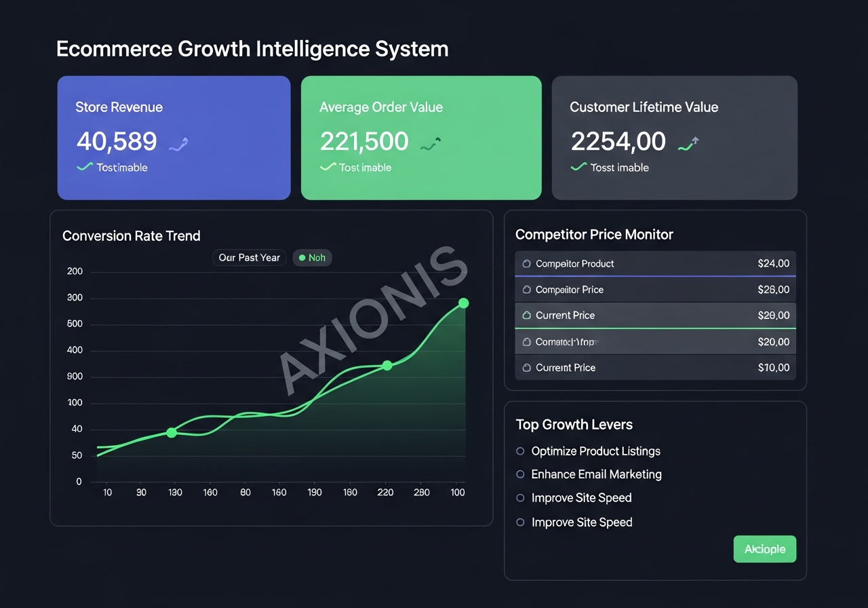868x608 pixels.
Task: Click the shopping bag icon beside Competitor Product
Action: point(527,263)
